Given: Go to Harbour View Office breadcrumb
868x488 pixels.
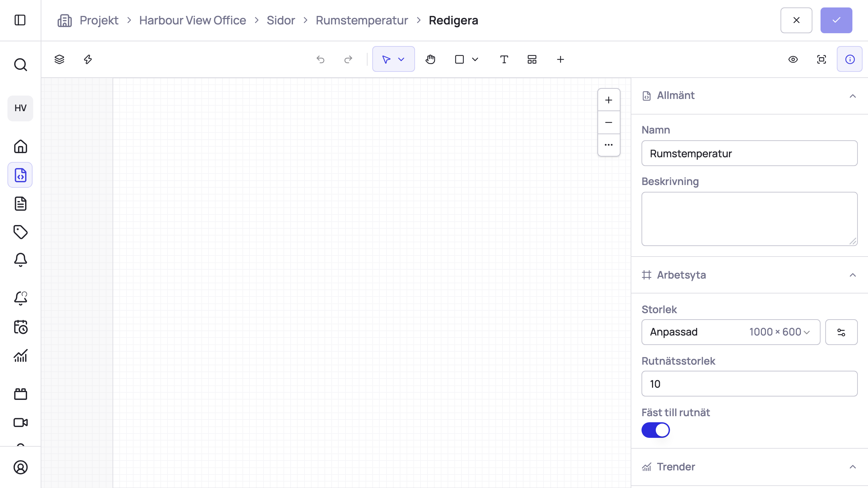Looking at the screenshot, I should click(x=193, y=20).
